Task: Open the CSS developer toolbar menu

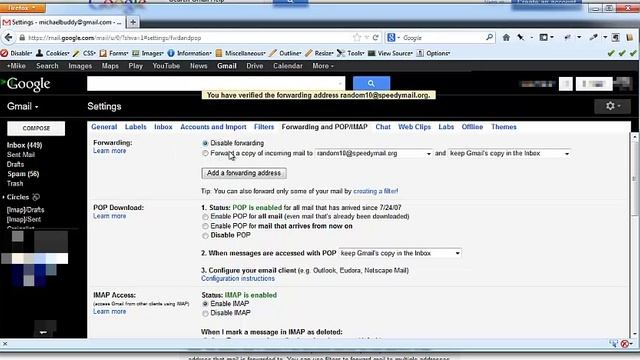Action: (x=84, y=53)
